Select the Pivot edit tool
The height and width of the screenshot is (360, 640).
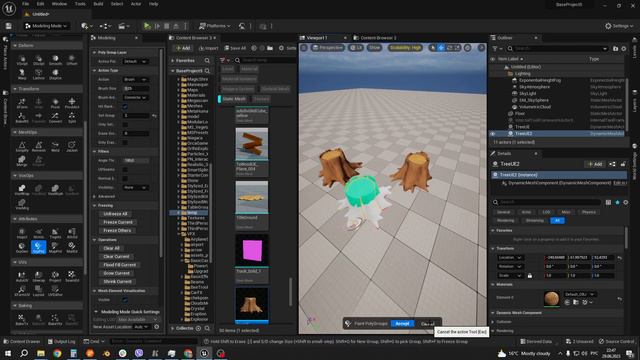coord(55,103)
